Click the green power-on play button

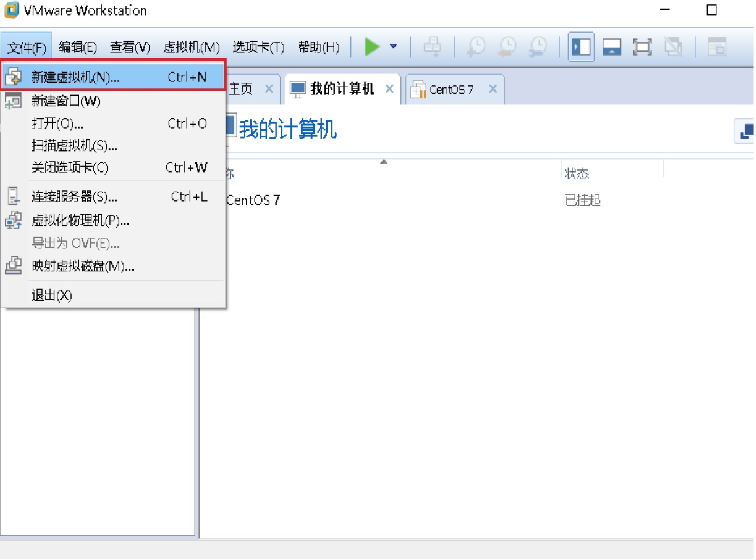point(372,46)
